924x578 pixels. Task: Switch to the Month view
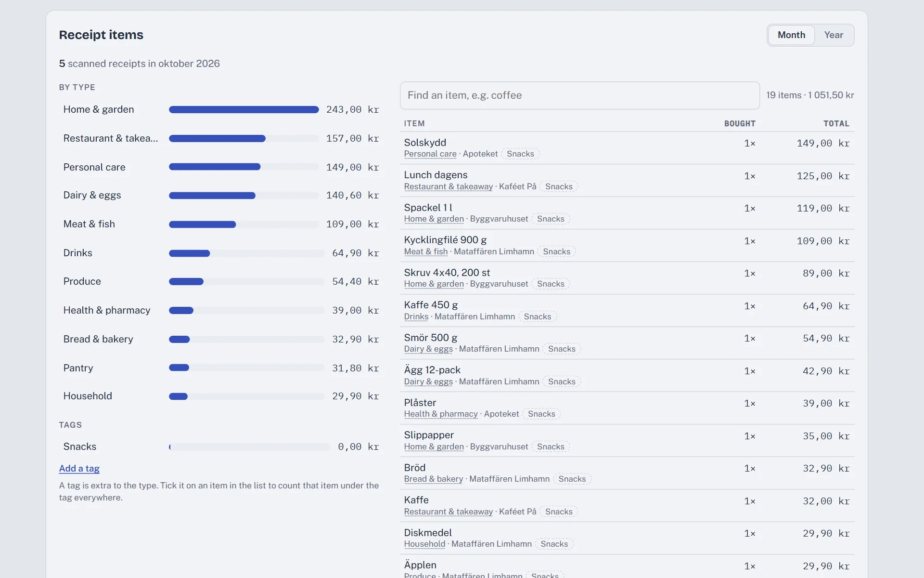791,35
